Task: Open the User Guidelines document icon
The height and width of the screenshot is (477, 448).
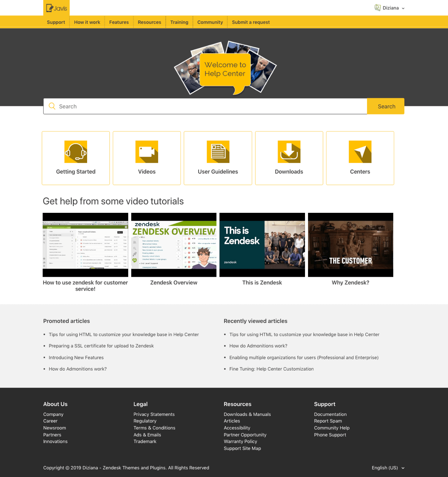Action: pyautogui.click(x=218, y=152)
